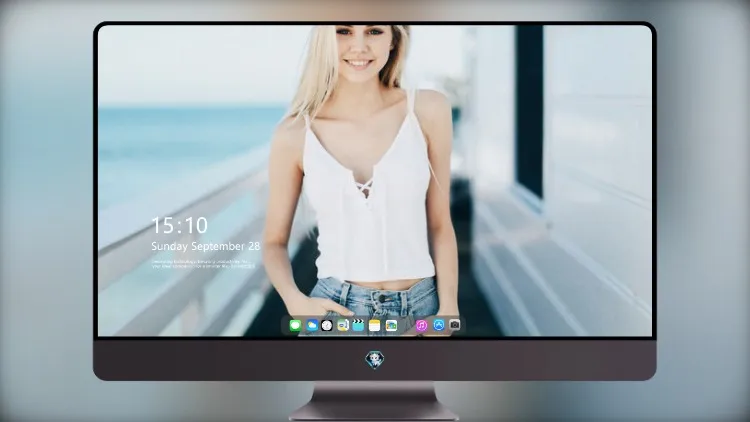
Task: Open the Camera app in dock
Action: [x=455, y=325]
